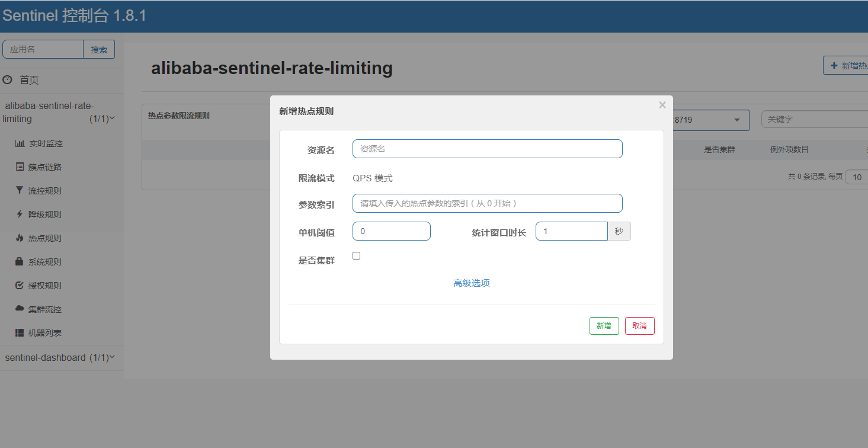Click the cloud icon for 集群流控
Viewport: 868px width, 448px height.
(x=20, y=309)
